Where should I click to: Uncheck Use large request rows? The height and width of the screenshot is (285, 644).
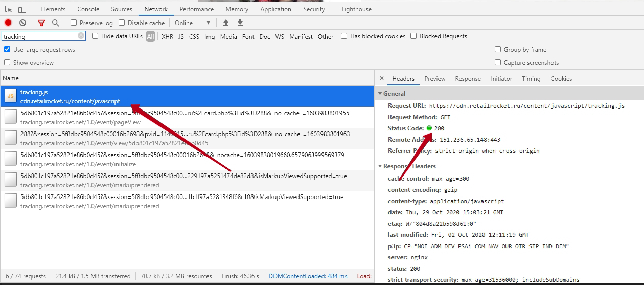point(7,49)
